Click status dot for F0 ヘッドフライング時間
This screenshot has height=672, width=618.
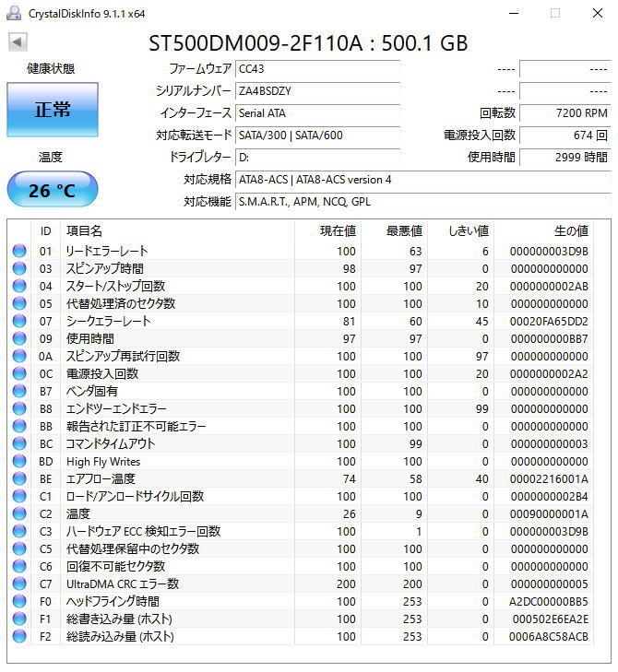pos(19,601)
